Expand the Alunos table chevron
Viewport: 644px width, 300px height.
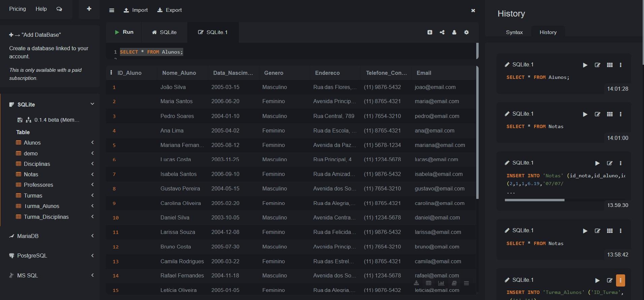click(x=92, y=143)
